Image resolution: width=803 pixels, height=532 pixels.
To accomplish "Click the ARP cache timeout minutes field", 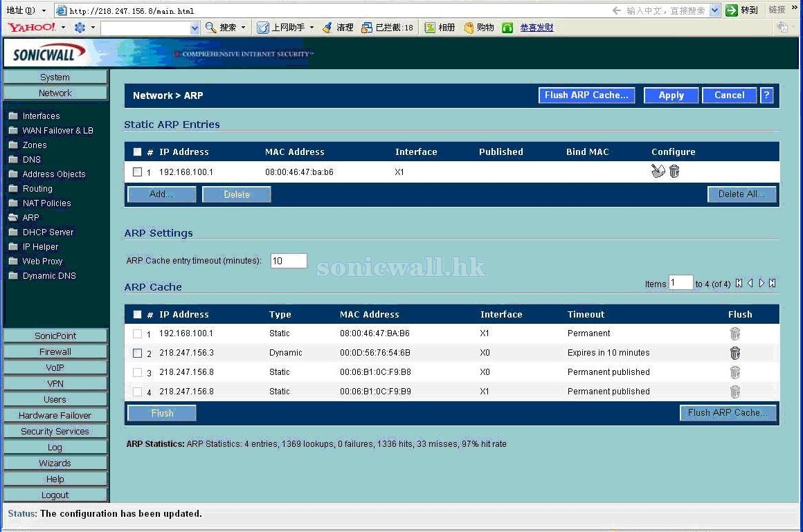I will coord(288,261).
